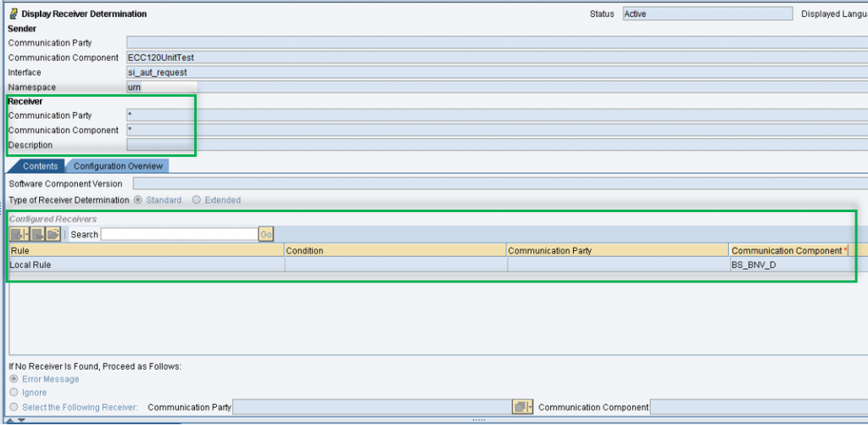
Task: Click the Sender Communication Party field
Action: (497, 42)
